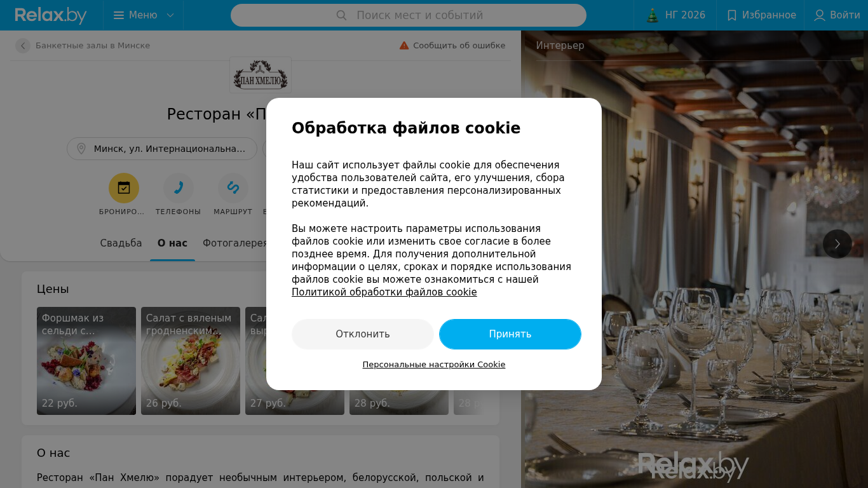This screenshot has width=868, height=488.
Task: Open the address field Минск, ул. Интернациональная
Action: (x=162, y=149)
